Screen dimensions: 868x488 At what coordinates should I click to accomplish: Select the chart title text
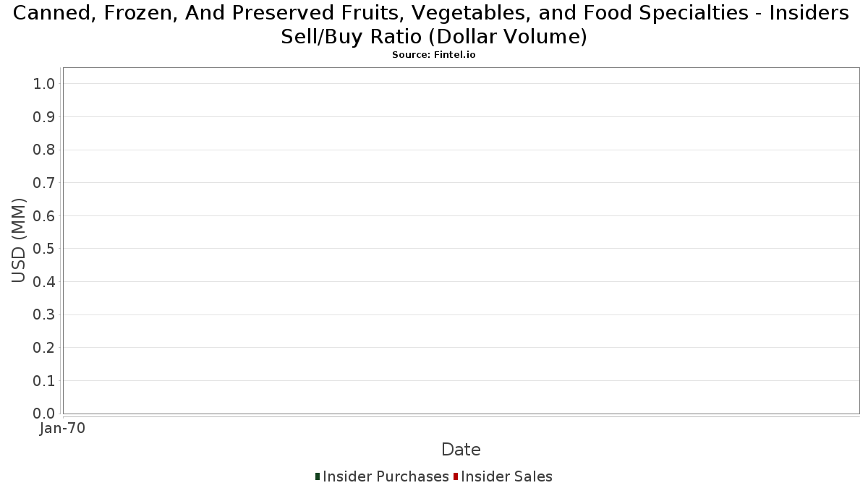(434, 25)
